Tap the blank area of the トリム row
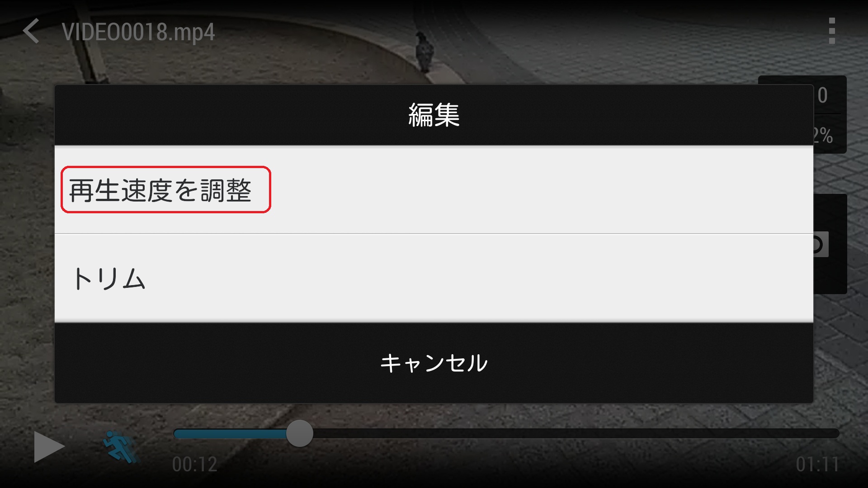Image resolution: width=868 pixels, height=488 pixels. (x=479, y=278)
